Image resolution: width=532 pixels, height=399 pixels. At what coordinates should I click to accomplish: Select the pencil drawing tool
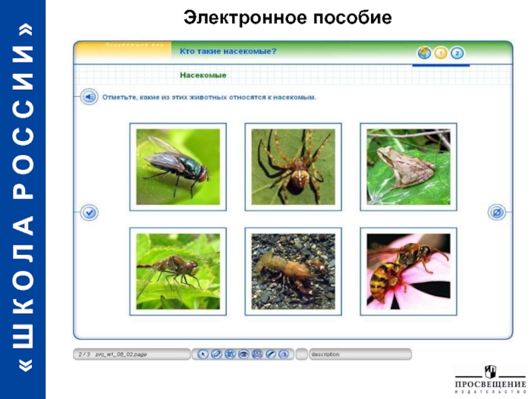coord(217,354)
